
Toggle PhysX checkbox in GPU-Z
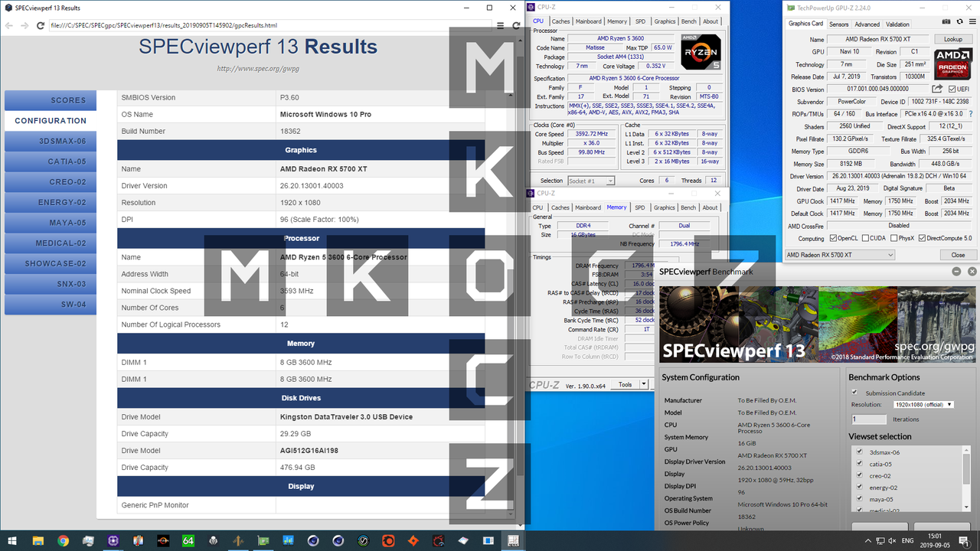(x=892, y=238)
